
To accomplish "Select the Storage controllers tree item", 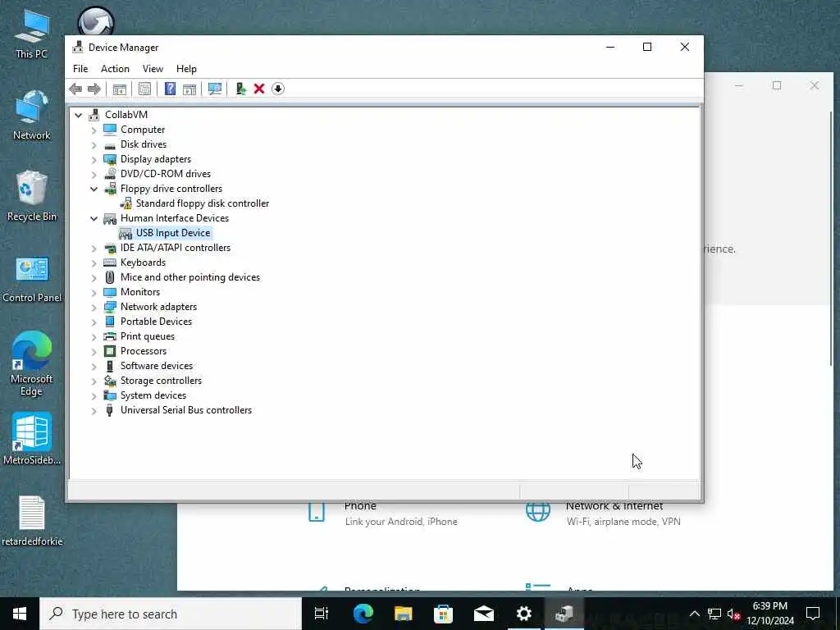I will tap(161, 381).
